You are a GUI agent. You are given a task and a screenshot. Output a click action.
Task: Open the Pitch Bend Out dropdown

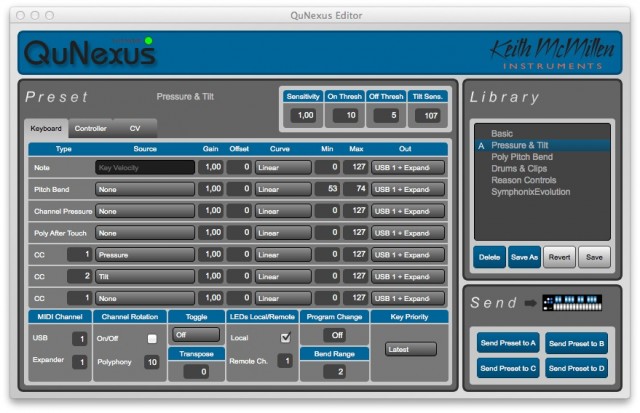coord(408,189)
